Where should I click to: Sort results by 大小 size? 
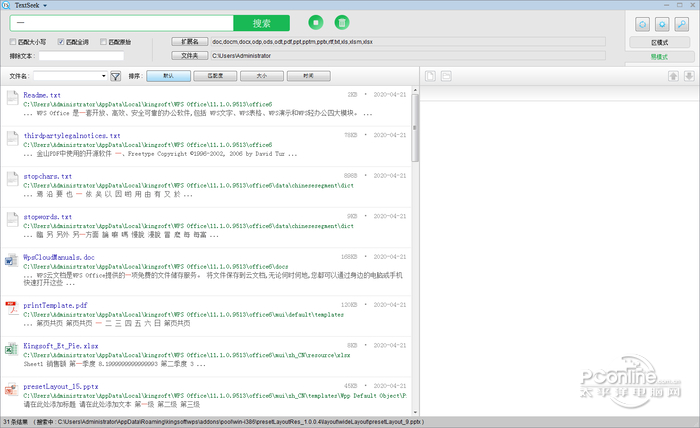click(262, 76)
